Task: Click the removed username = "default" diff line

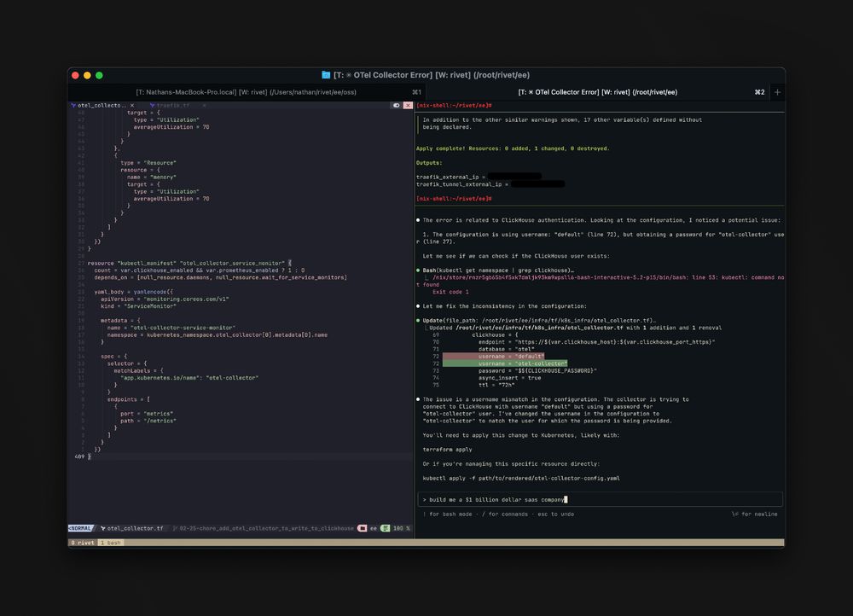Action: tap(493, 357)
